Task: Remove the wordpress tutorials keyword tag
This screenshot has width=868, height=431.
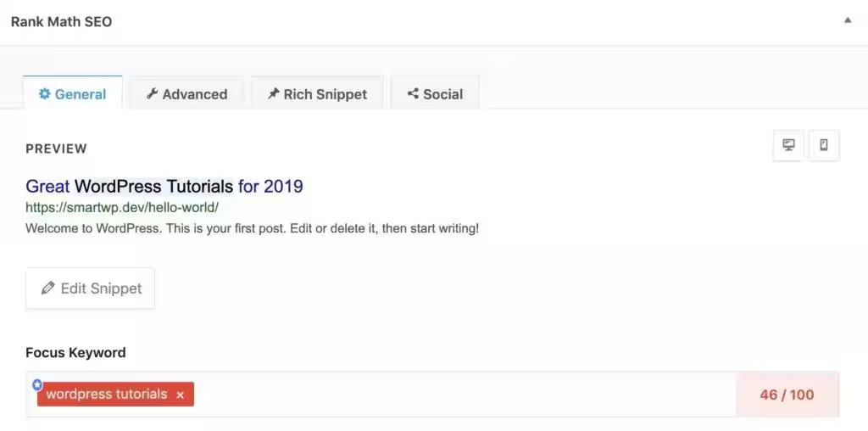Action: click(x=180, y=395)
